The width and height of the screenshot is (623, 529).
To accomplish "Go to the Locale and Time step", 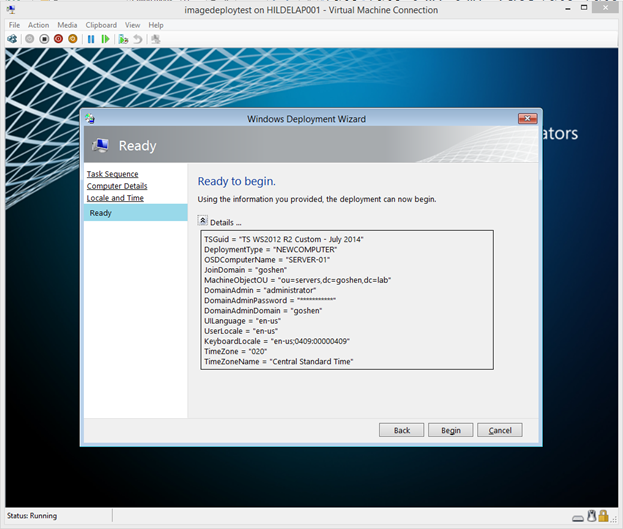I will pos(115,198).
